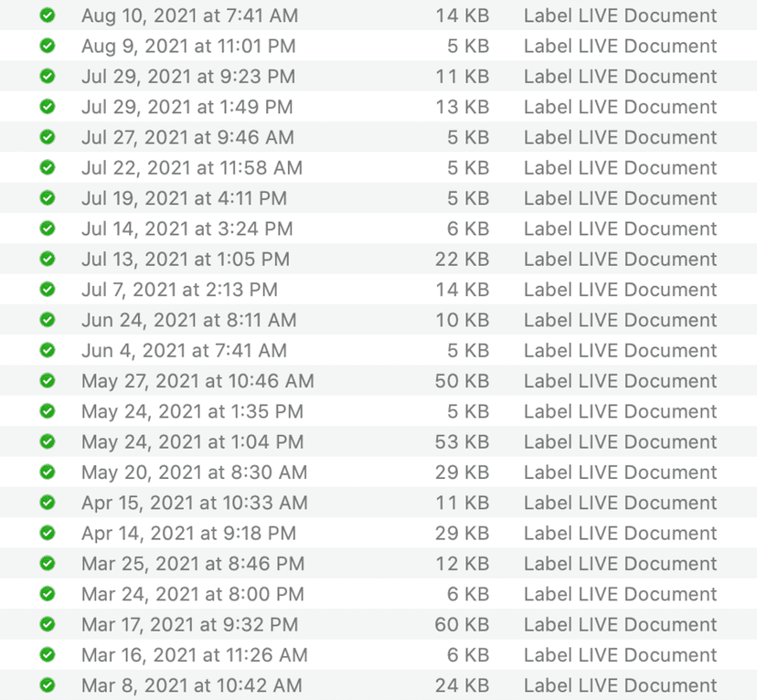Click the 24 KB file size value
This screenshot has height=700, width=757.
tap(463, 685)
